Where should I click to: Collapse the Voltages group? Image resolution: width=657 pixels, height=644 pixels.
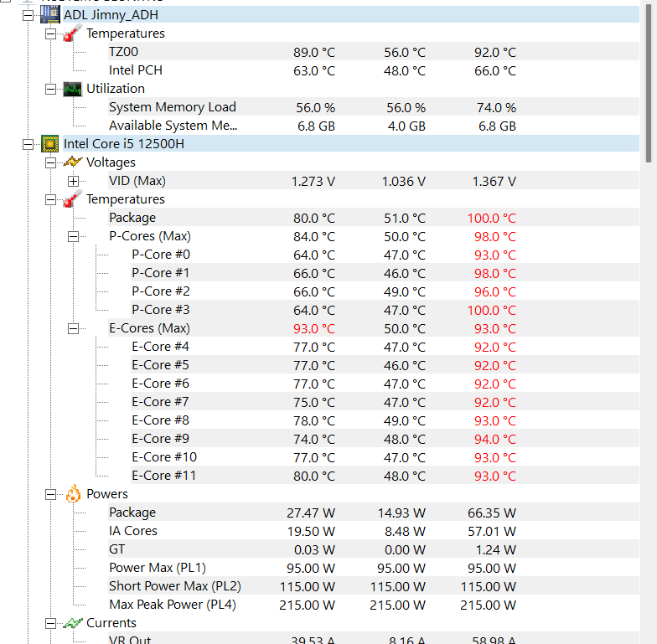coord(50,162)
